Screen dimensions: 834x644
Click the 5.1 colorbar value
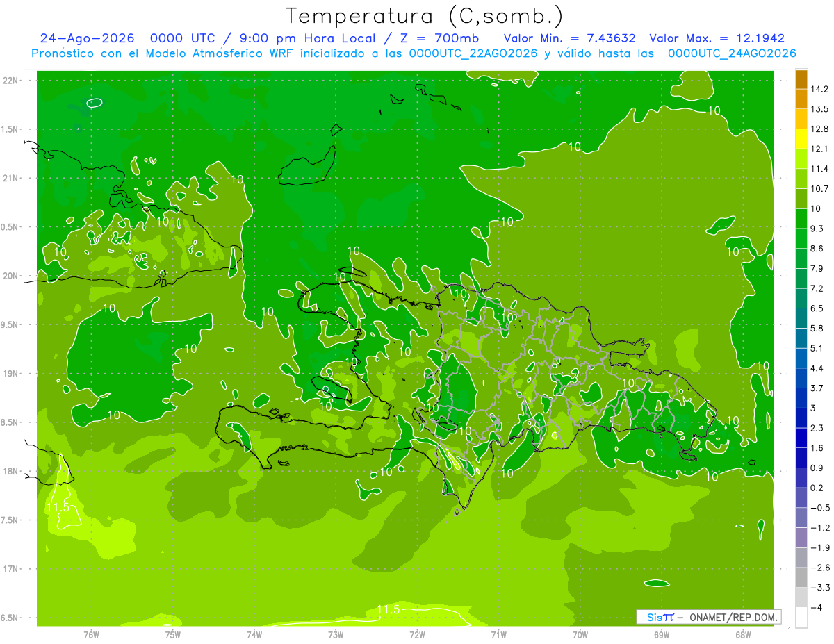pos(817,348)
